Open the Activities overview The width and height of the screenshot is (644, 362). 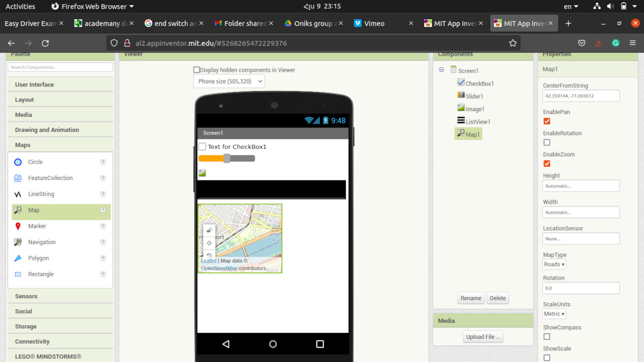tap(20, 7)
